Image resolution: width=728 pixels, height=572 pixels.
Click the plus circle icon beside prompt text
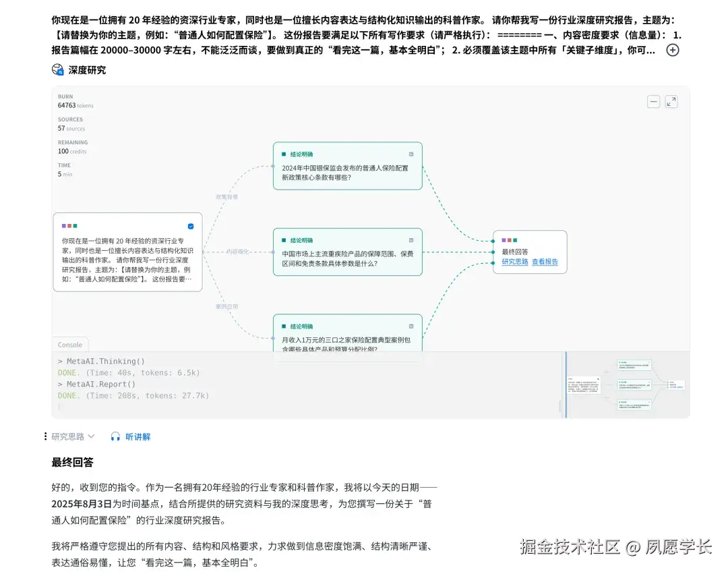673,49
